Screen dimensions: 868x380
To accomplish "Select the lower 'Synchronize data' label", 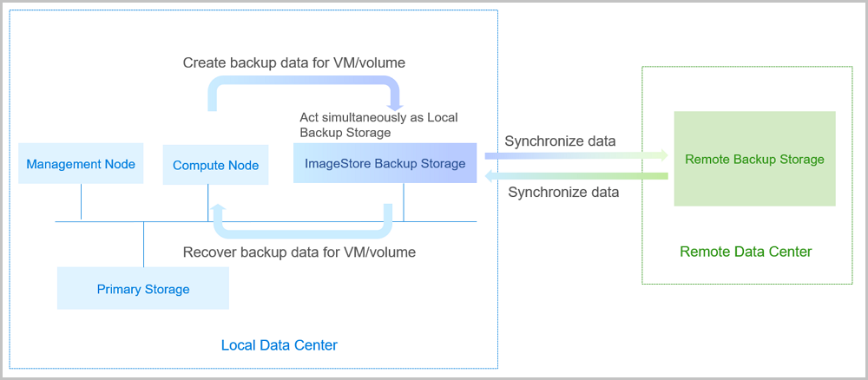I will click(563, 192).
